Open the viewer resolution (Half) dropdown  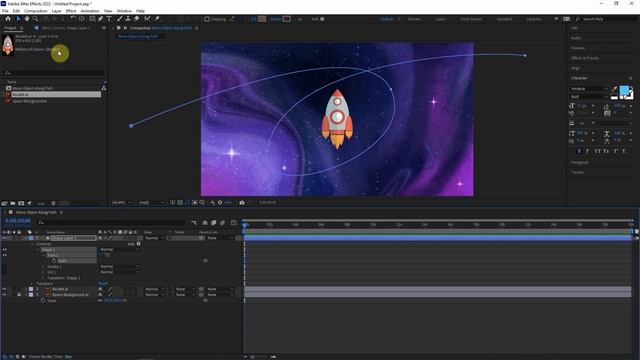pos(151,202)
